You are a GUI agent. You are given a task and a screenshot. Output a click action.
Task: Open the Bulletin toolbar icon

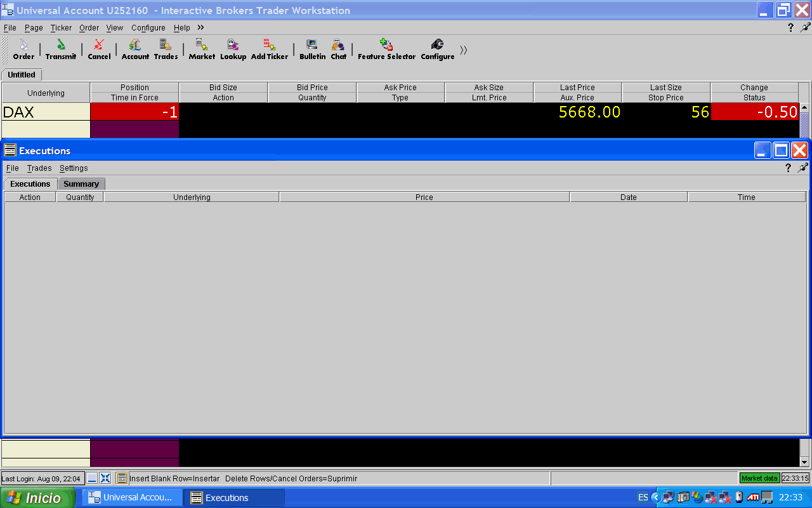[312, 49]
